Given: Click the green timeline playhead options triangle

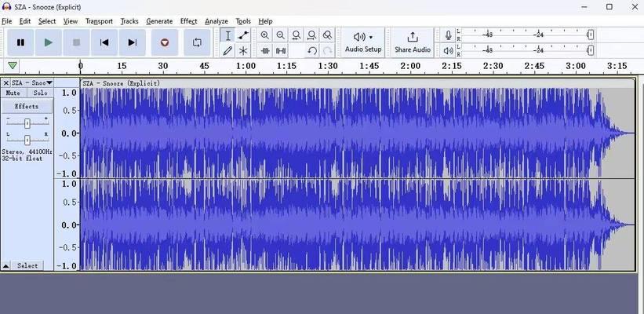Looking at the screenshot, I should [13, 65].
